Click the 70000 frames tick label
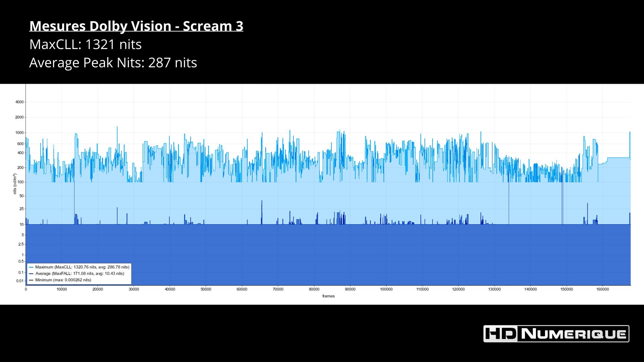 278,289
